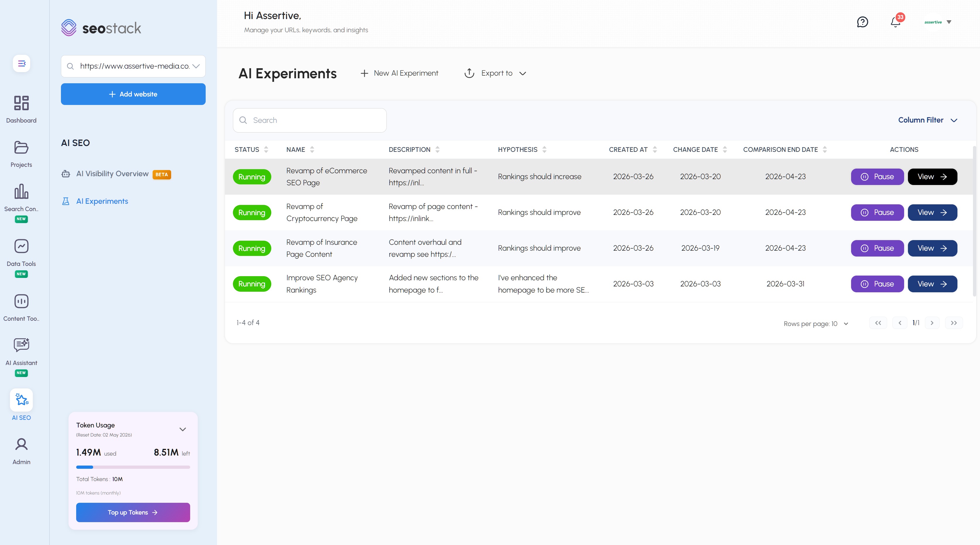The image size is (980, 545).
Task: Pause the Revamp of Insurance Page Content experiment
Action: (x=877, y=248)
